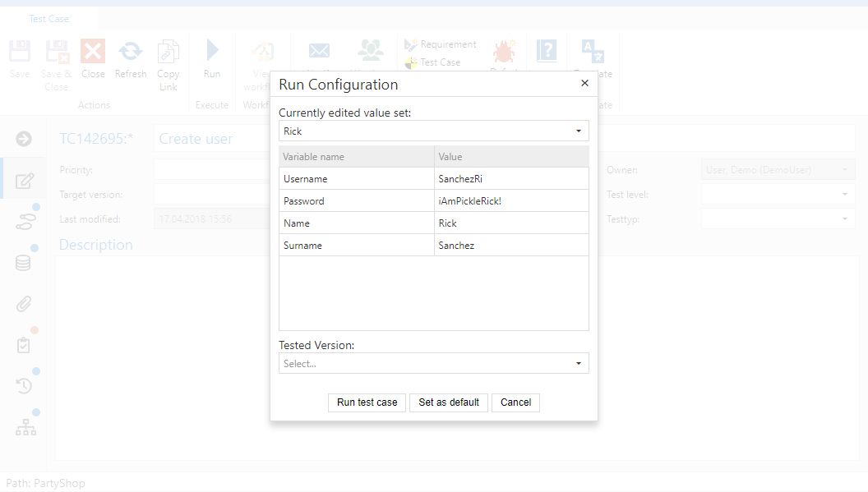Switch to the Test Case tab
This screenshot has height=492, width=868.
coord(48,19)
